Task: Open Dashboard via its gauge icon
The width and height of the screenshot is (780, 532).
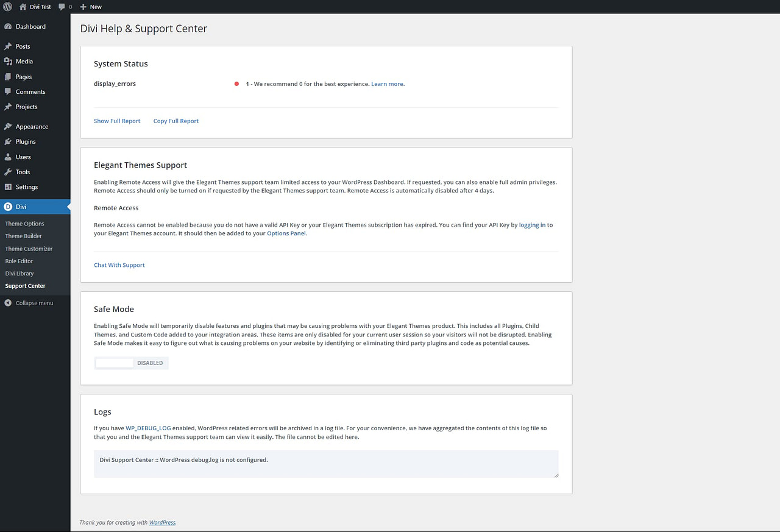Action: pyautogui.click(x=8, y=27)
